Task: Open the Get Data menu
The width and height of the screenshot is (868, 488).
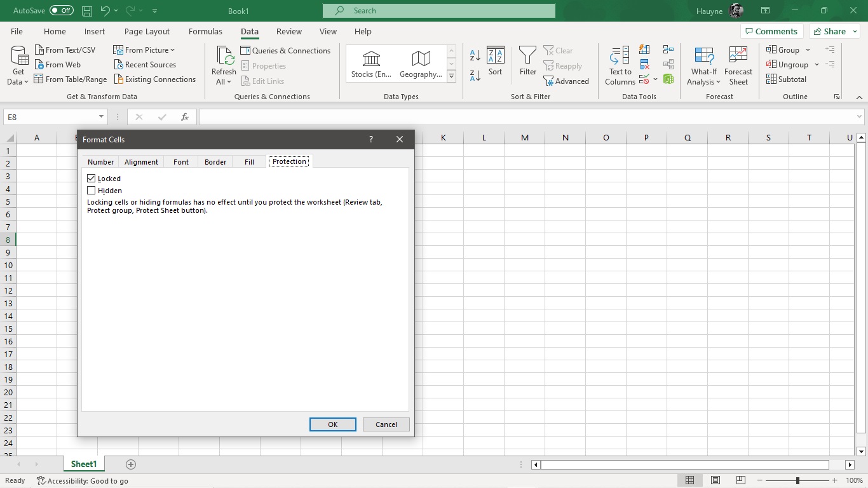Action: click(x=18, y=65)
